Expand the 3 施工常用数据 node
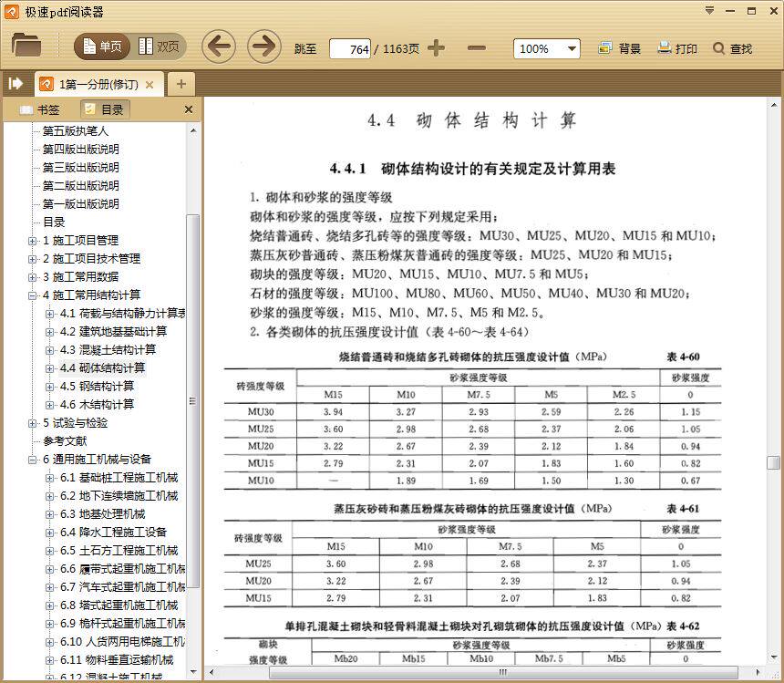Viewport: 784px width, 683px height. coord(33,277)
